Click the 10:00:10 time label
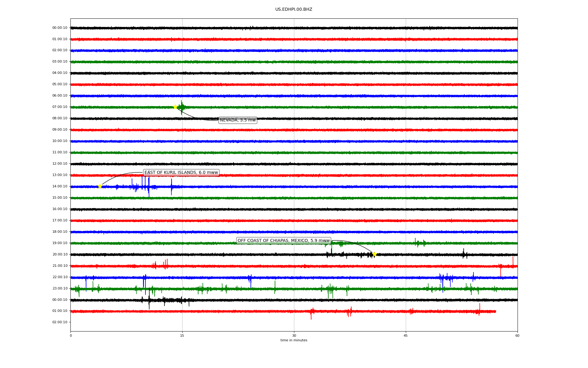 (x=60, y=141)
